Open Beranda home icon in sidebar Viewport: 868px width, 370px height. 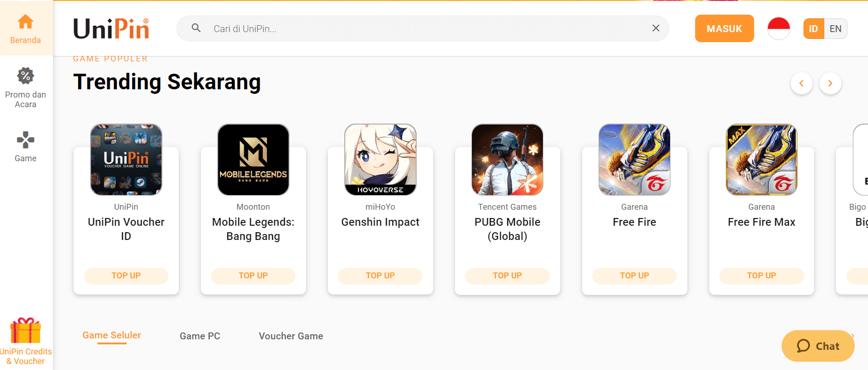[26, 22]
